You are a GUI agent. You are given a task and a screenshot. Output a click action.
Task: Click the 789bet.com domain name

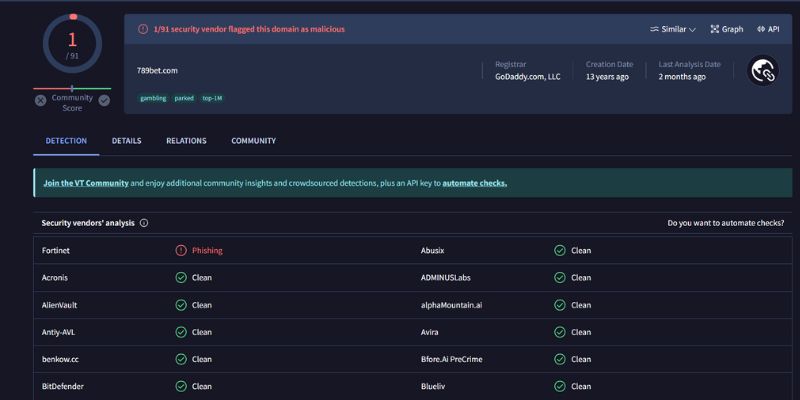pos(157,70)
